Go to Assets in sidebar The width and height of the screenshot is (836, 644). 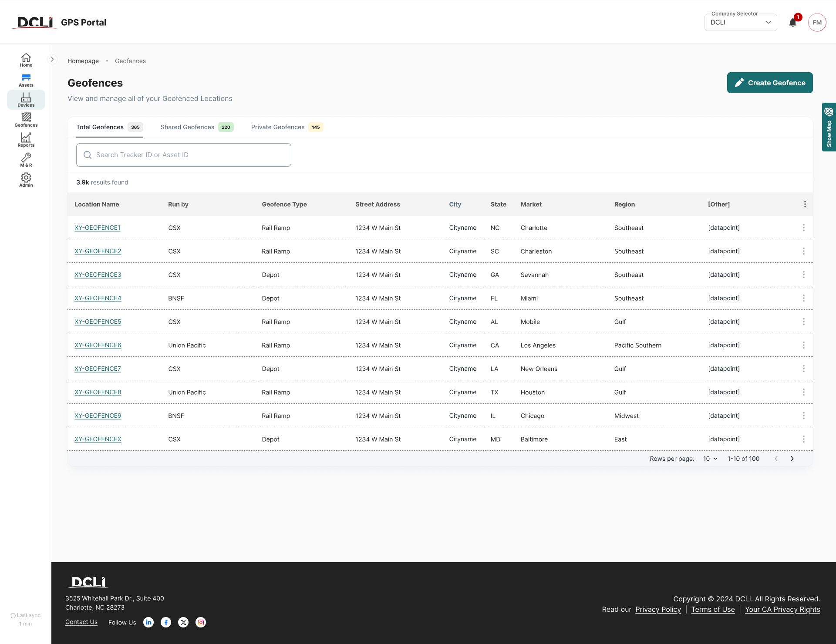(x=26, y=80)
